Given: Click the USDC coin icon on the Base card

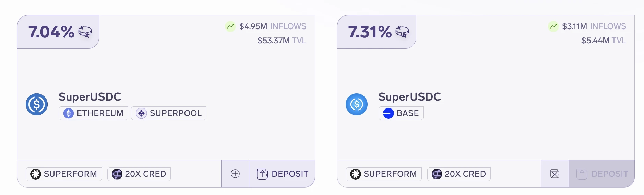Looking at the screenshot, I should click(x=357, y=104).
